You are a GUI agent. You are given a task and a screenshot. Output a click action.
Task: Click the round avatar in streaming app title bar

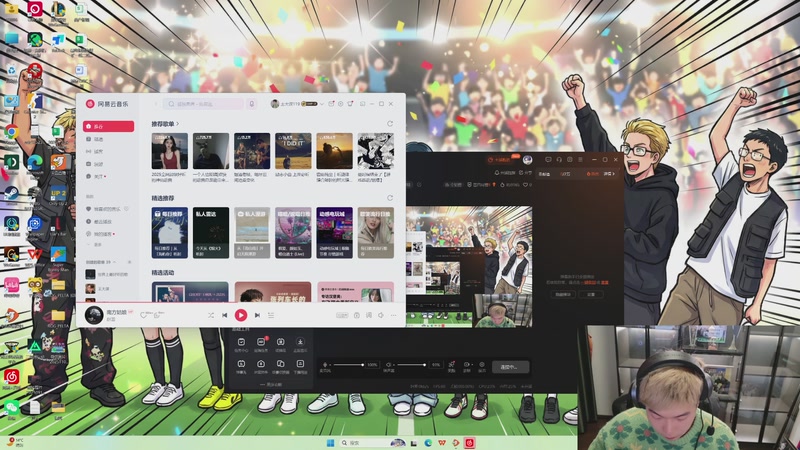point(528,160)
